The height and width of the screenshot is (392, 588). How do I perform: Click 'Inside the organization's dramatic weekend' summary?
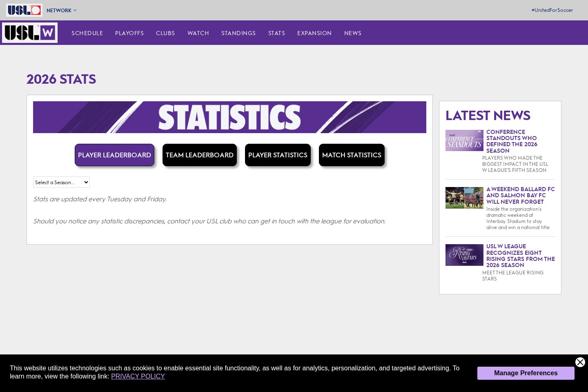coord(518,218)
